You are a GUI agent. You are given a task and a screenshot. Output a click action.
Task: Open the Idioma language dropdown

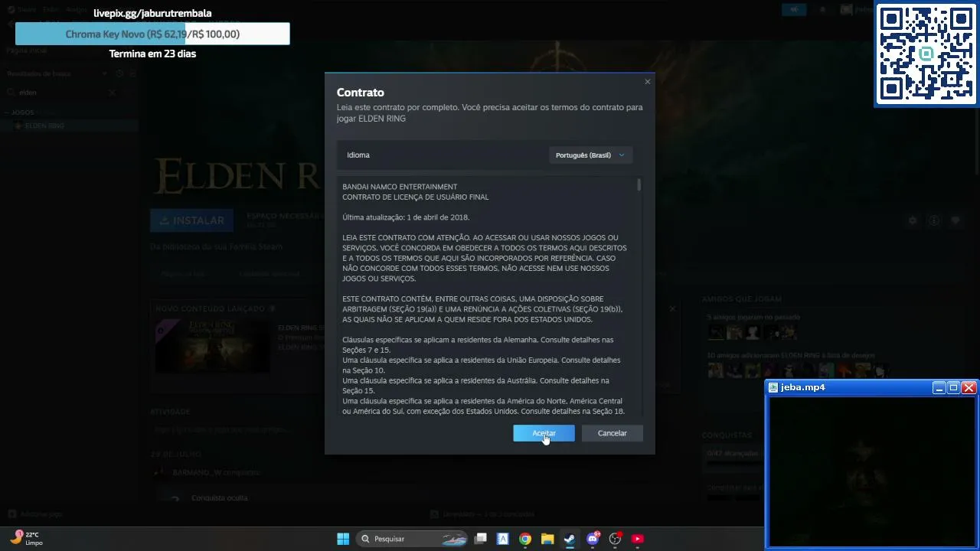click(590, 155)
